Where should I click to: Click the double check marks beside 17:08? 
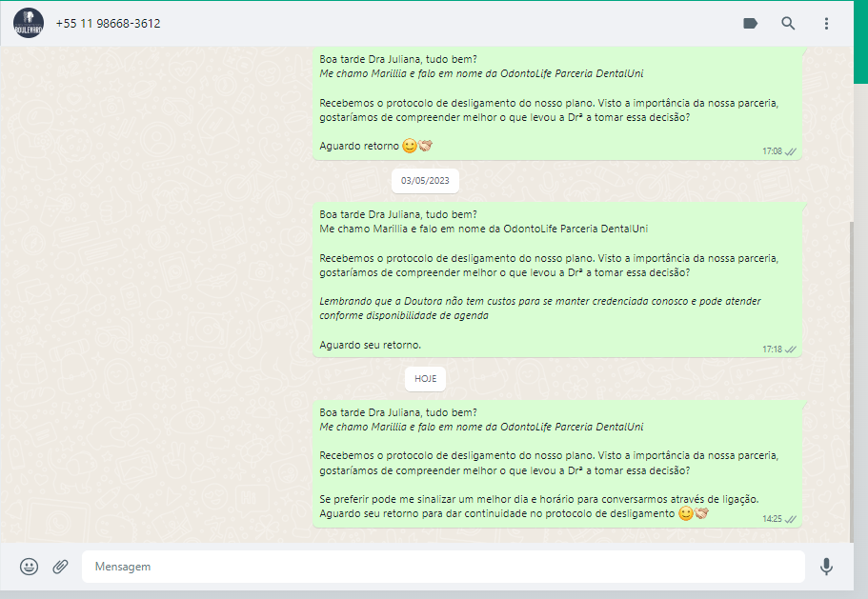(x=791, y=151)
